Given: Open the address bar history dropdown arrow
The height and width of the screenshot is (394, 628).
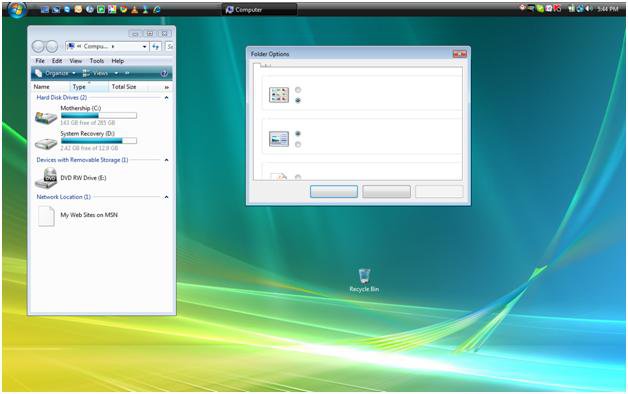Looking at the screenshot, I should [x=144, y=47].
